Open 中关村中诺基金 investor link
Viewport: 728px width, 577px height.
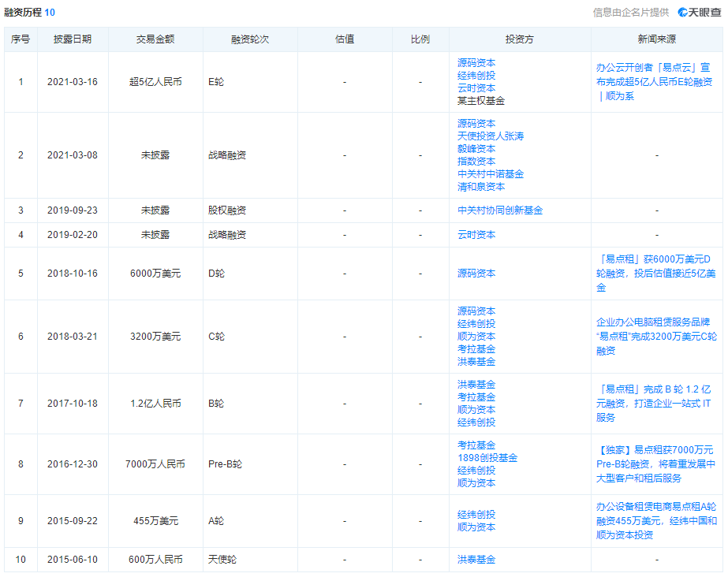pos(491,174)
